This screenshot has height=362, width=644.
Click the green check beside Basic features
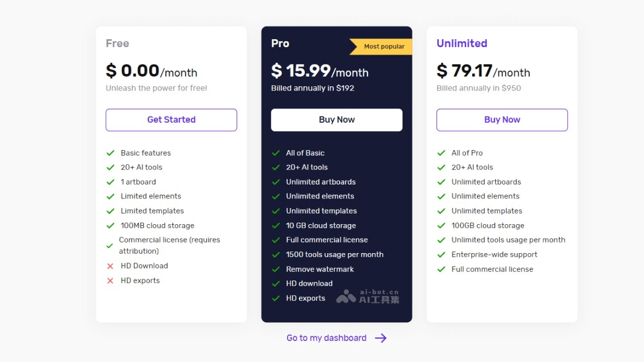111,153
